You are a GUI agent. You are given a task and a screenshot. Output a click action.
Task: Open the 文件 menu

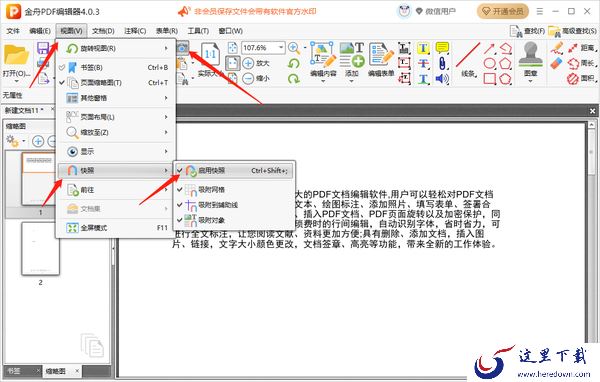coord(13,31)
